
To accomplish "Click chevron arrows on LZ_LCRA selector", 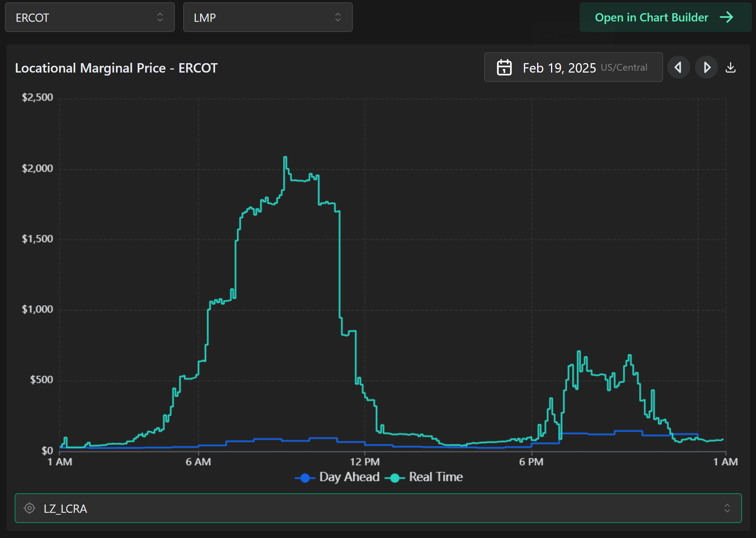I will coord(727,508).
